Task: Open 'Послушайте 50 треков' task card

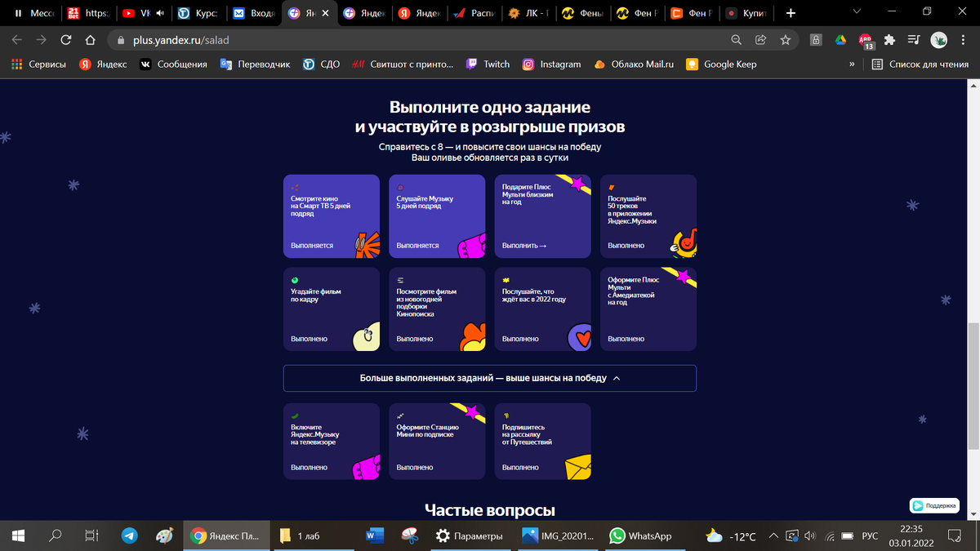Action: (648, 216)
